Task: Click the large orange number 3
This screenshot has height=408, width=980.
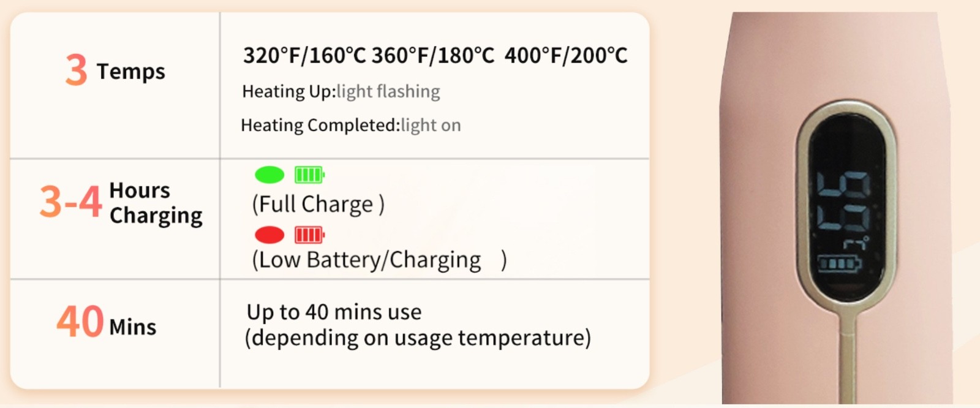Action: tap(77, 70)
